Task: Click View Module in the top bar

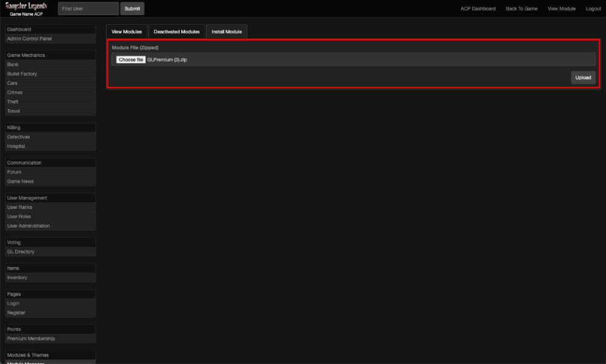Action: tap(561, 8)
